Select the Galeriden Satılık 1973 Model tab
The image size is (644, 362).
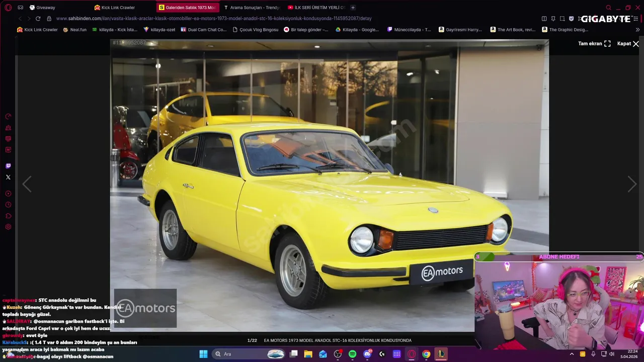pos(188,8)
